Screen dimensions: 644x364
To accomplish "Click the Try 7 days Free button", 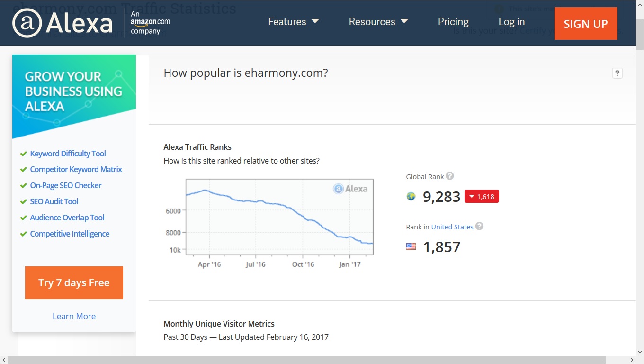I will click(x=74, y=282).
